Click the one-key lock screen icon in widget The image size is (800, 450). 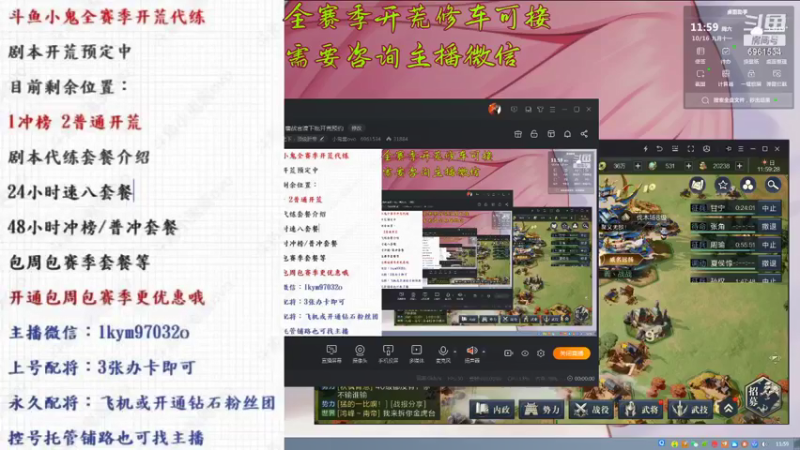[x=751, y=78]
